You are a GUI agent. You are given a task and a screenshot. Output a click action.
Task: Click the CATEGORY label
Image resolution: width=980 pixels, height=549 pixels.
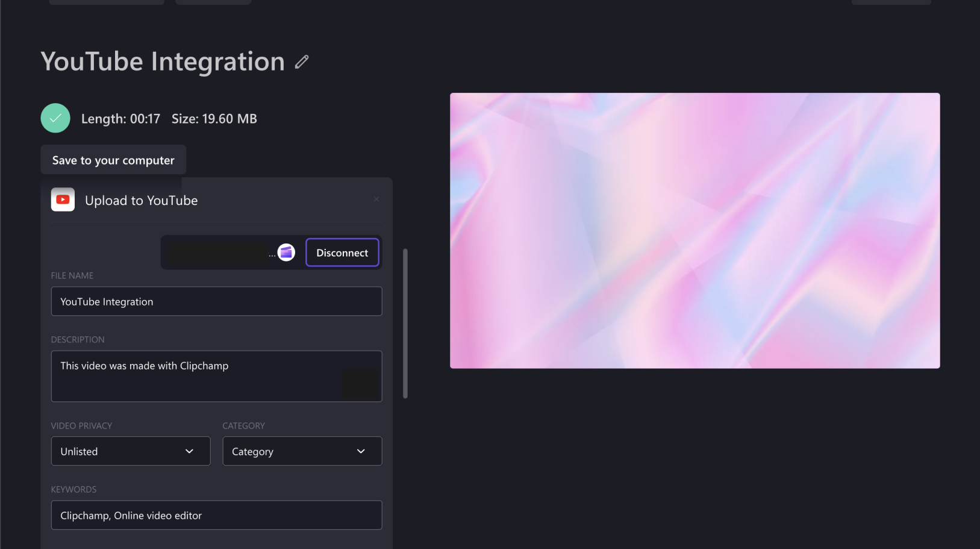click(244, 425)
